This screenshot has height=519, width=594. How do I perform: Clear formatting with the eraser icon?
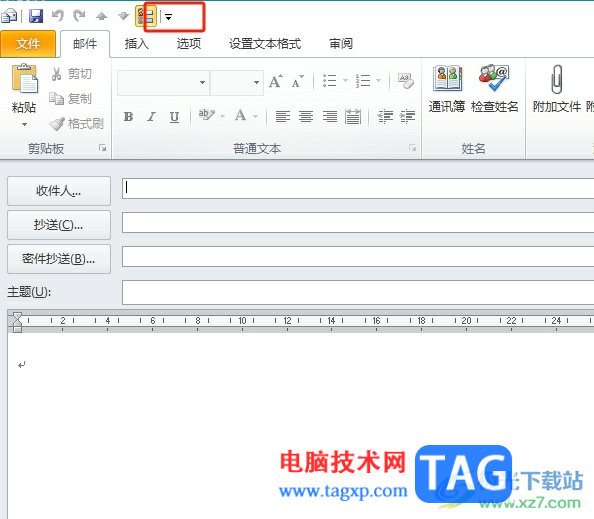pyautogui.click(x=405, y=81)
